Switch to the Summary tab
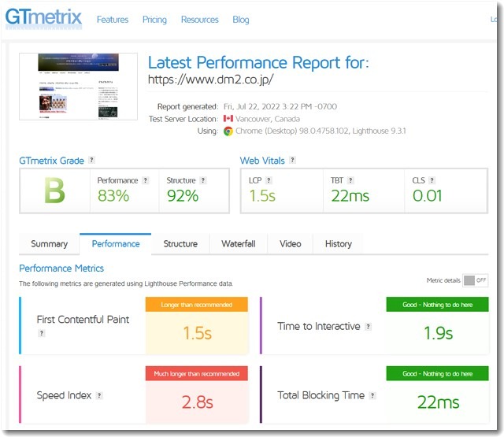 coord(49,244)
